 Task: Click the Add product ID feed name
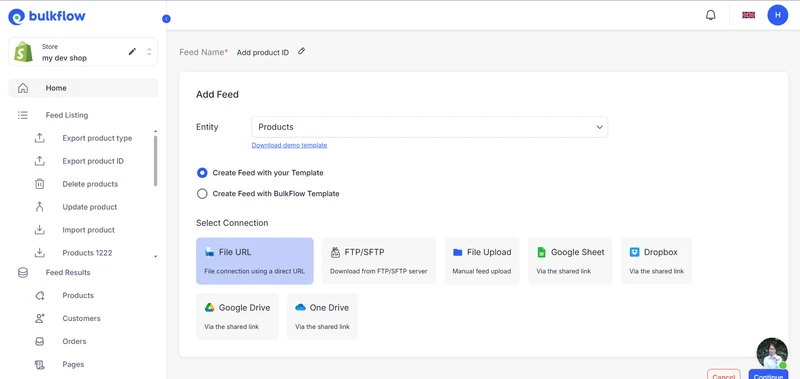point(263,53)
